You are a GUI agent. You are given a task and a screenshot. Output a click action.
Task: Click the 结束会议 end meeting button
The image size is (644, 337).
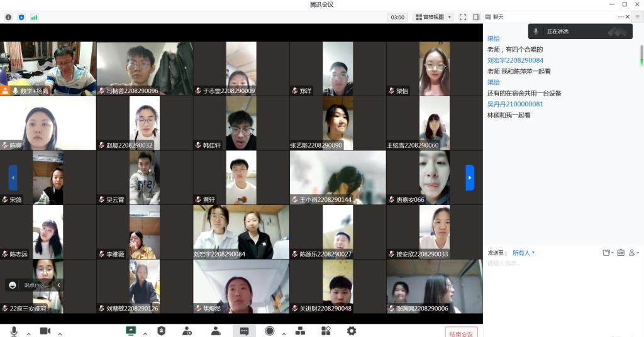coord(461,333)
